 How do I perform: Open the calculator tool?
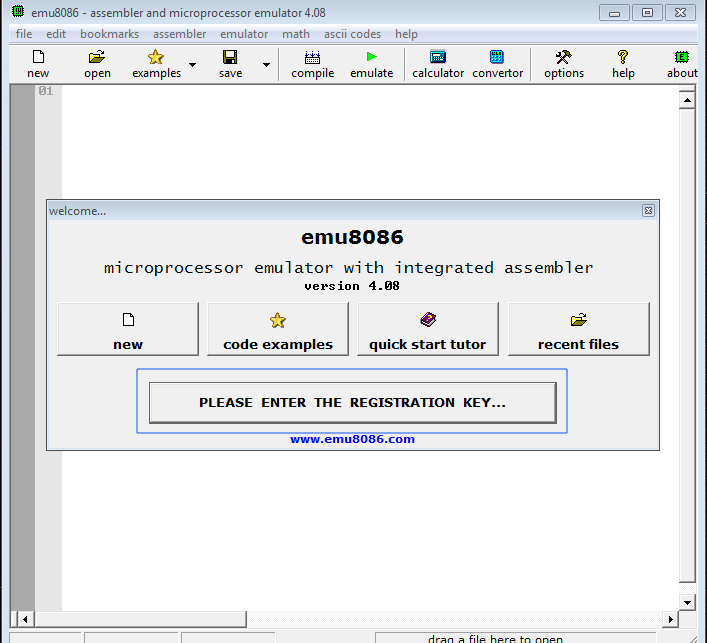(x=438, y=58)
